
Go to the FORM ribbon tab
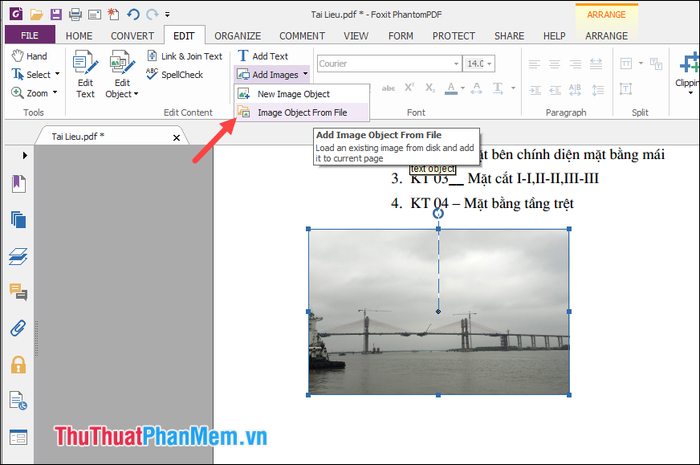pyautogui.click(x=400, y=36)
